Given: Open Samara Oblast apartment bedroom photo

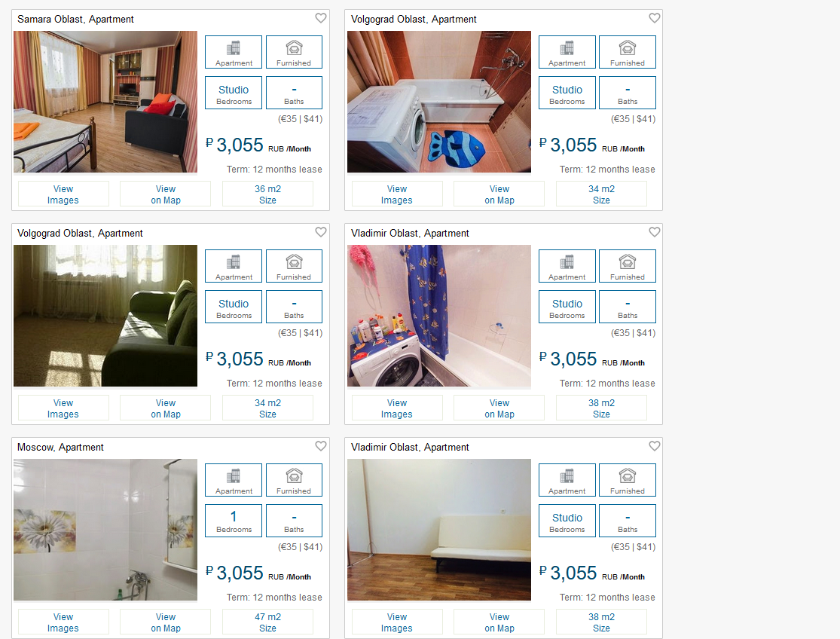Looking at the screenshot, I should [105, 102].
